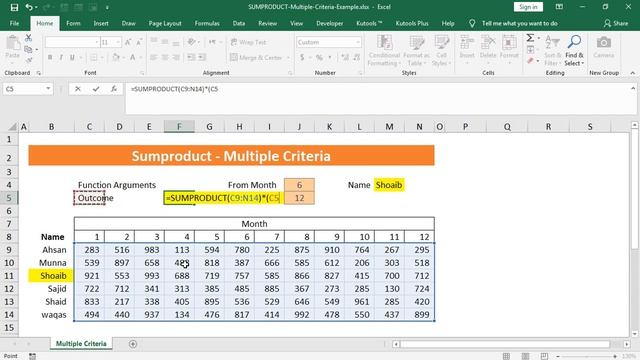Click the Cancel formula X icon
This screenshot has width=640, height=360.
[x=78, y=89]
